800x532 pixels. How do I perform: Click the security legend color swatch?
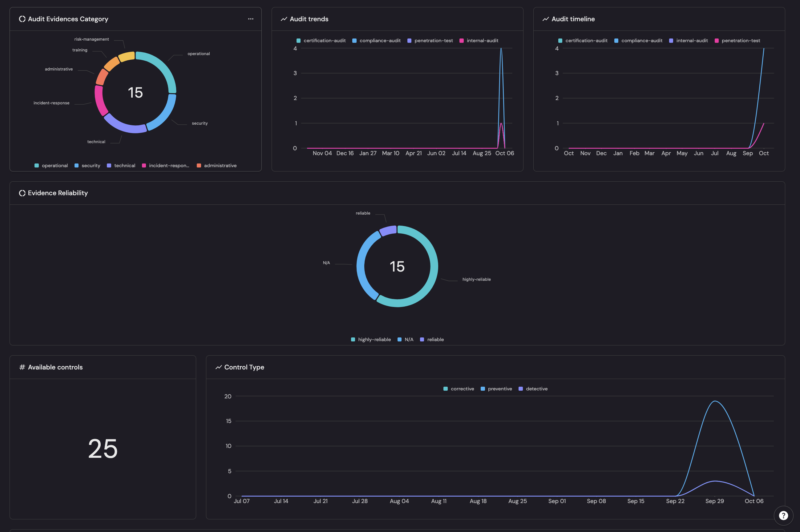click(76, 165)
